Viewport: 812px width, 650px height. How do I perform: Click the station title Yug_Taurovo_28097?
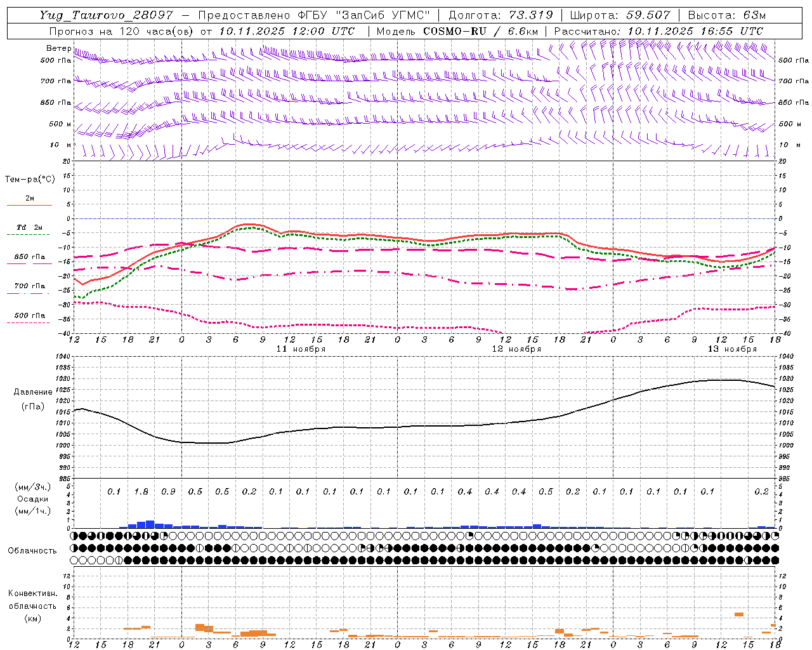click(x=106, y=15)
